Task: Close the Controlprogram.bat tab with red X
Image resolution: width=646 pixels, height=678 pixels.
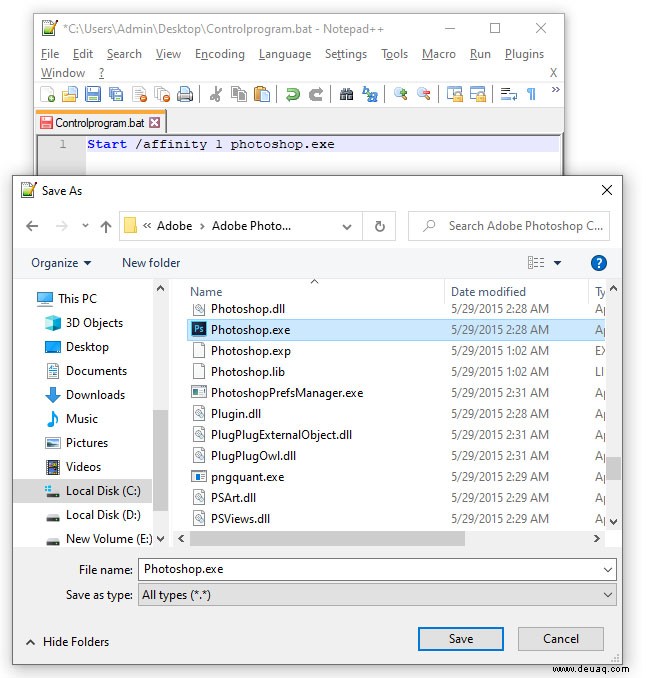Action: point(154,123)
